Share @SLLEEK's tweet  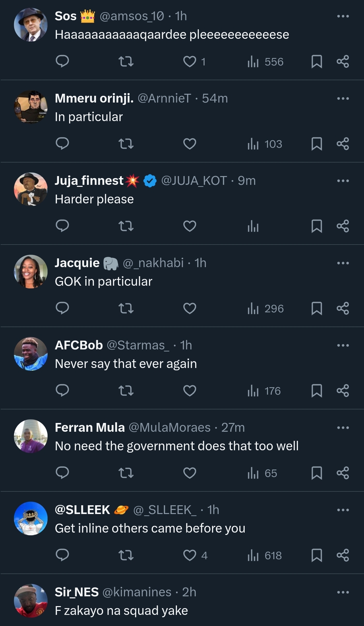click(x=343, y=555)
